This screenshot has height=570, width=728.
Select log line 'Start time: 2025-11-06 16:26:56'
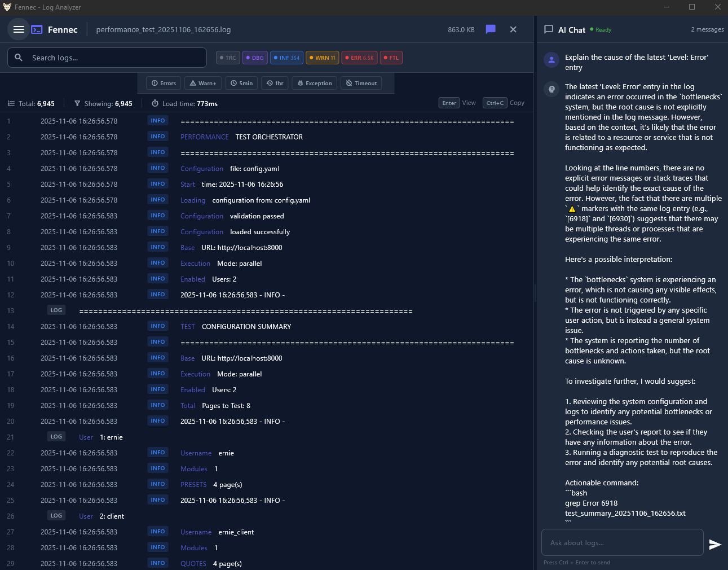267,184
